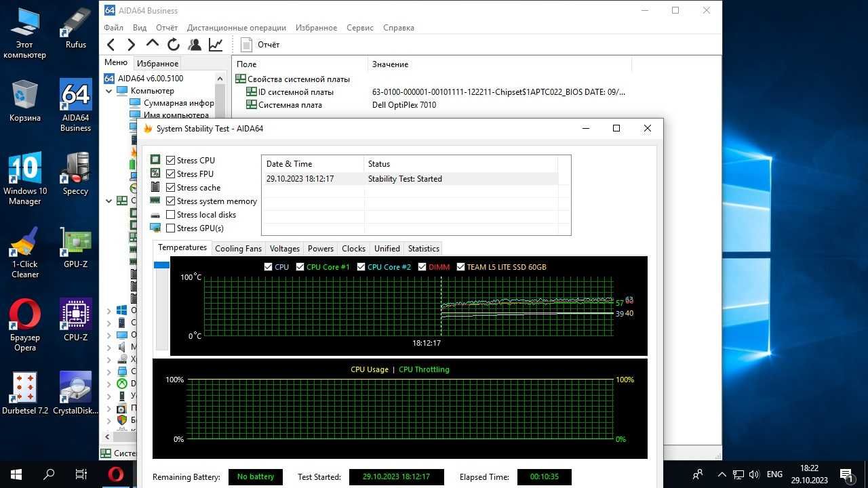Open the Справка menu
Screen dimensions: 868x488
pos(399,28)
